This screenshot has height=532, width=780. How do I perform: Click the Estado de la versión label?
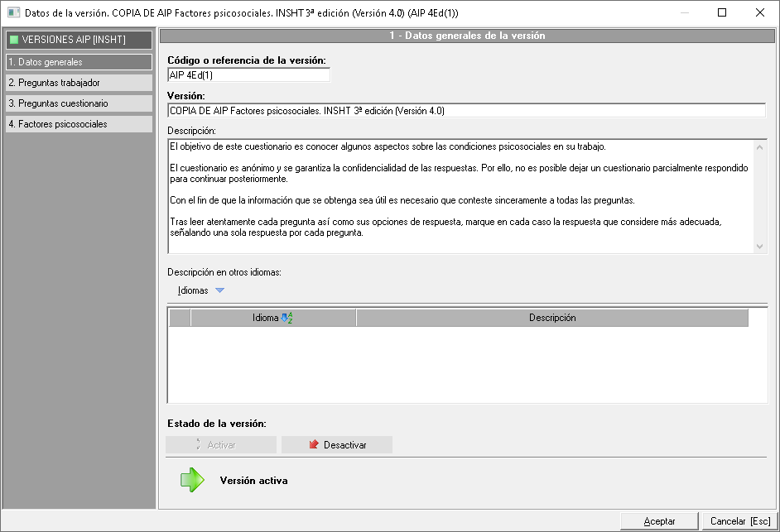tap(217, 424)
